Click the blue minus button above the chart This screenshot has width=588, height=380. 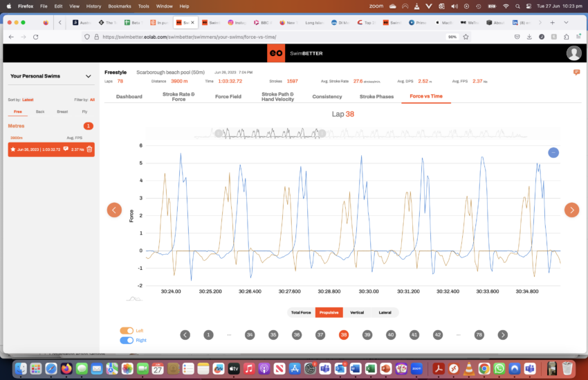click(553, 152)
